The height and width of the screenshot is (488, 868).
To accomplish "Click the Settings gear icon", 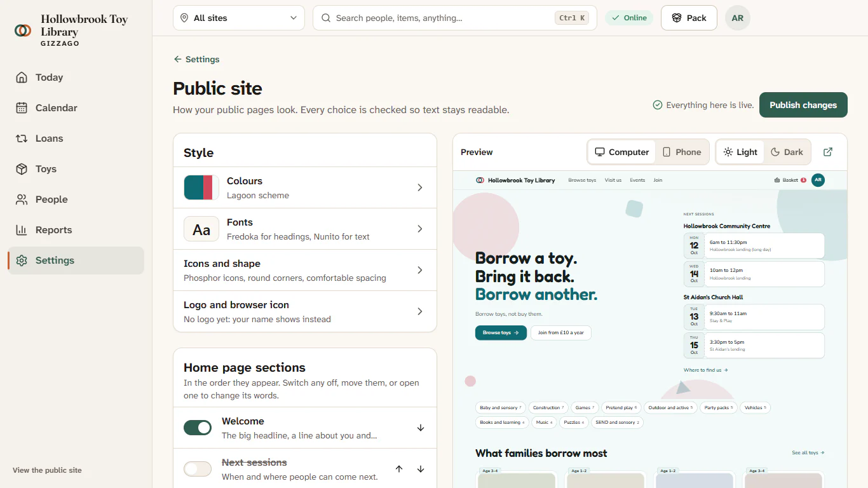I will (22, 261).
